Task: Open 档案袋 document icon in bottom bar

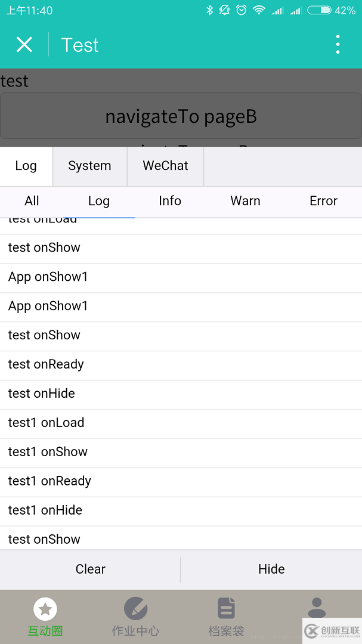Action: click(226, 609)
